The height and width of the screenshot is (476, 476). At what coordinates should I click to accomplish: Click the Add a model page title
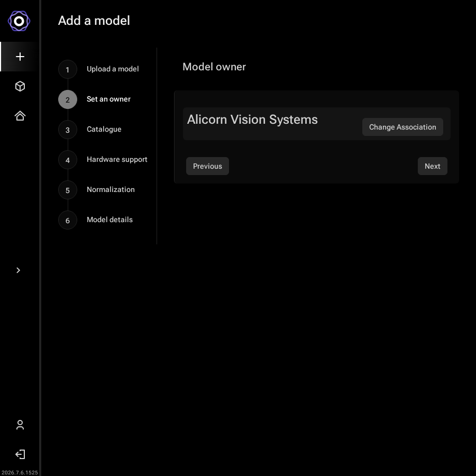(94, 21)
